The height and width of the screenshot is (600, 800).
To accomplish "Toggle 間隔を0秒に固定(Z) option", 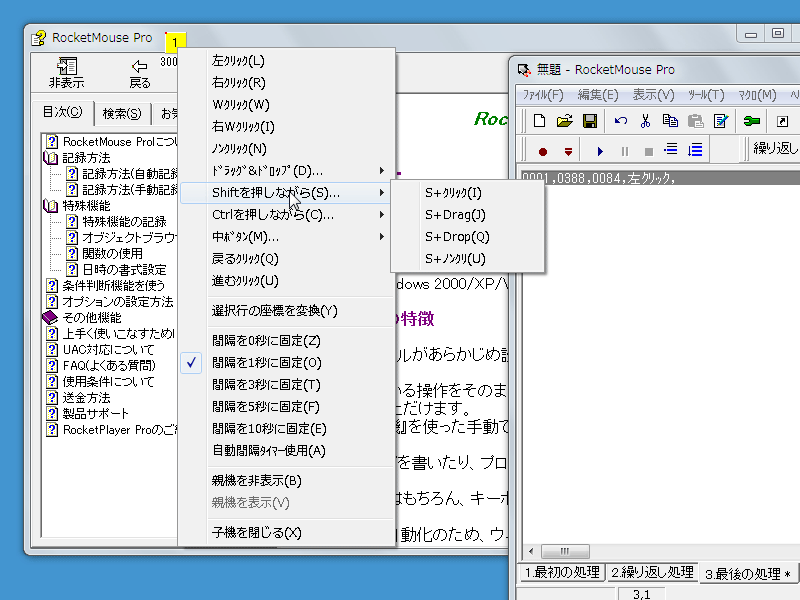I will (x=287, y=340).
